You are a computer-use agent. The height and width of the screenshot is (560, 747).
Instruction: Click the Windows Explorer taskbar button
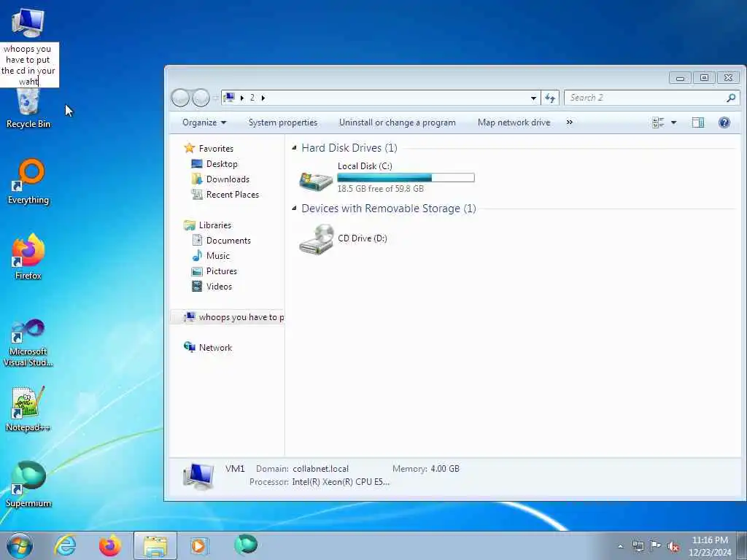coord(155,545)
